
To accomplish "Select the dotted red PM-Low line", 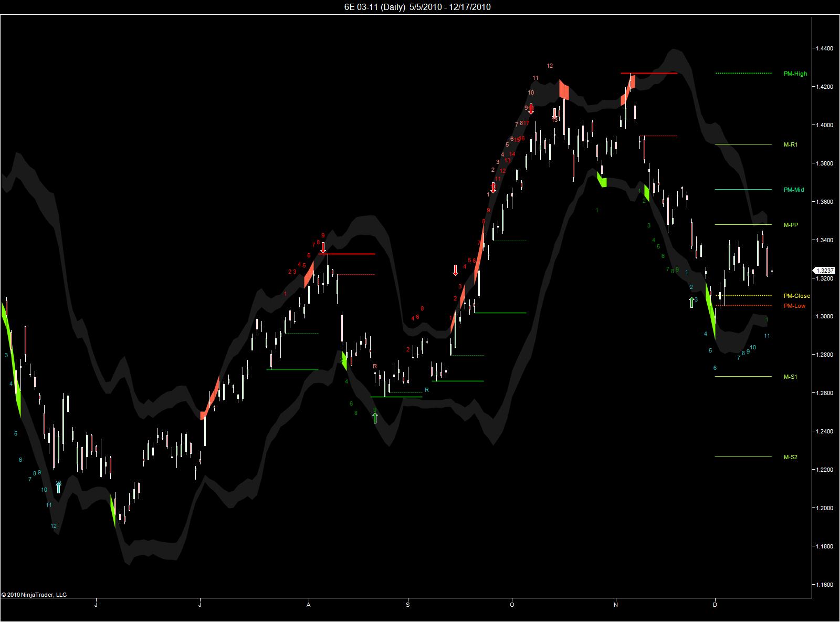I will pyautogui.click(x=743, y=305).
